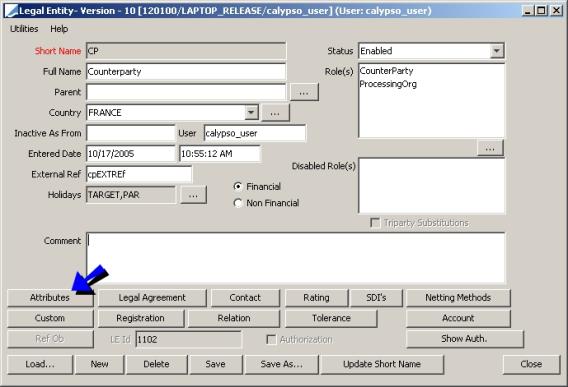Click the Contact button
568x387 pixels.
(x=245, y=298)
